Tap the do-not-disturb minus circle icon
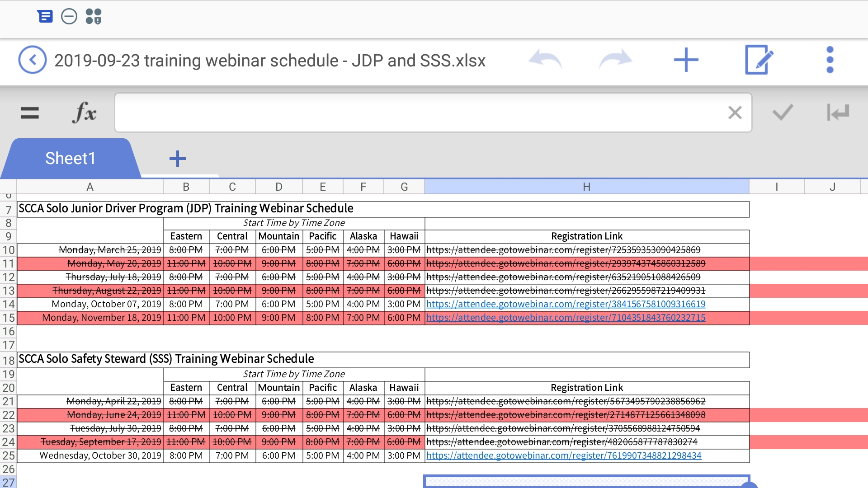Screen dimensions: 868x488 [x=69, y=16]
